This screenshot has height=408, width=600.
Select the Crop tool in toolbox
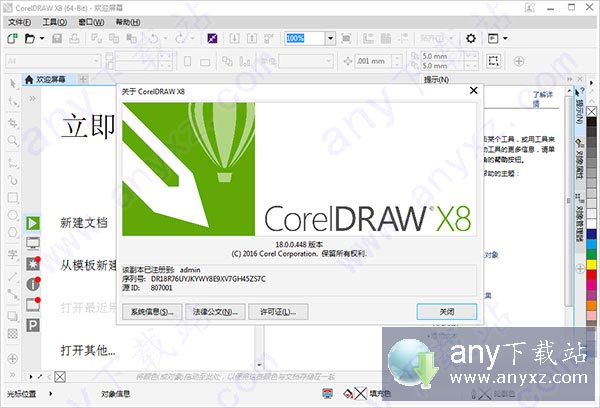13,123
